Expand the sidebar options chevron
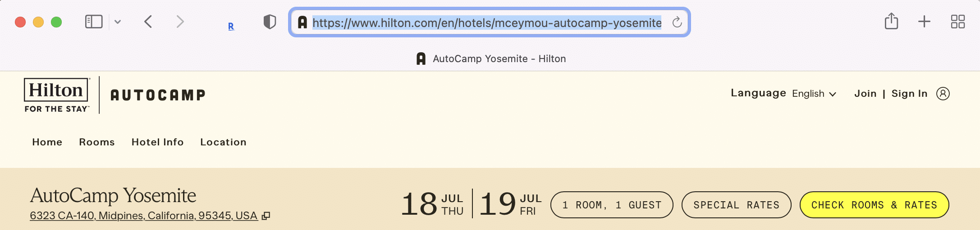 [x=118, y=22]
